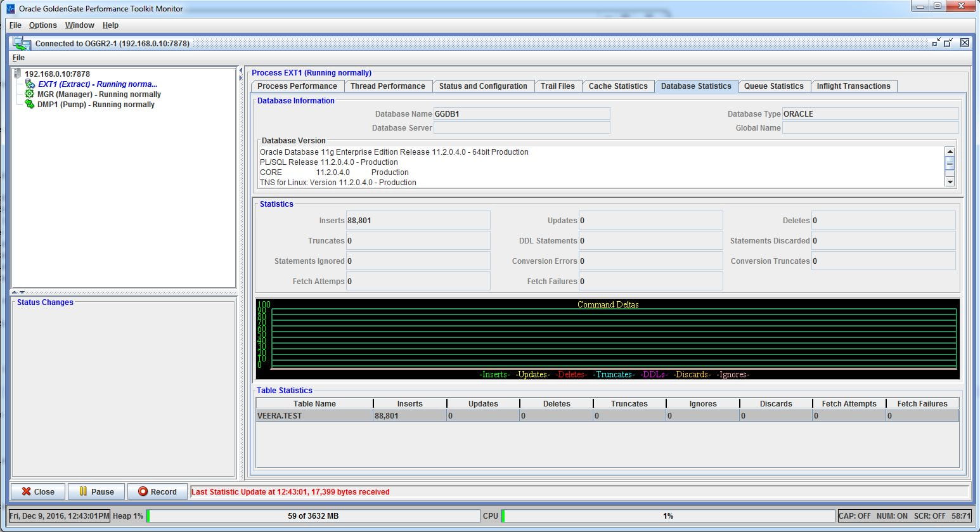Select MGR (Manager) tree item
The height and width of the screenshot is (532, 980).
(99, 94)
